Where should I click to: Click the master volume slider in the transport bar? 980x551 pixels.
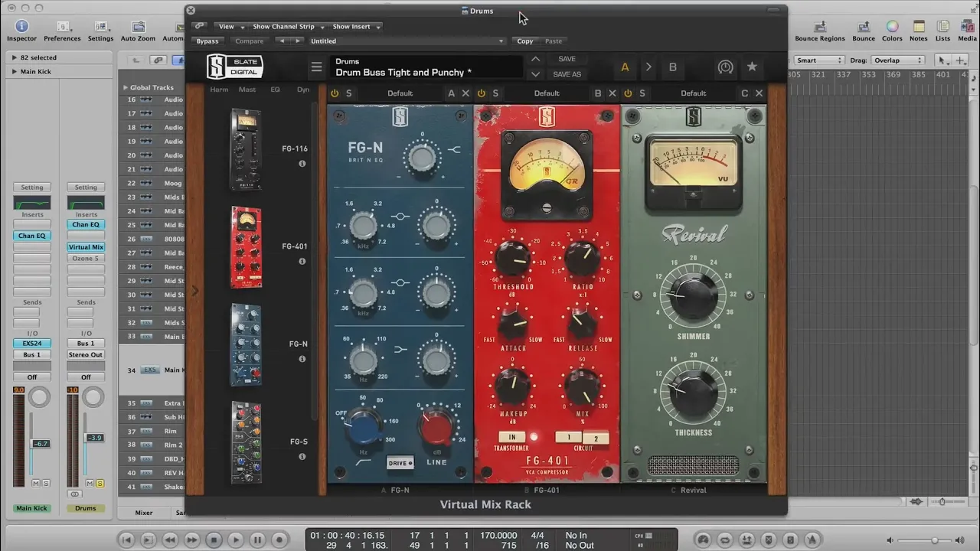(x=935, y=540)
